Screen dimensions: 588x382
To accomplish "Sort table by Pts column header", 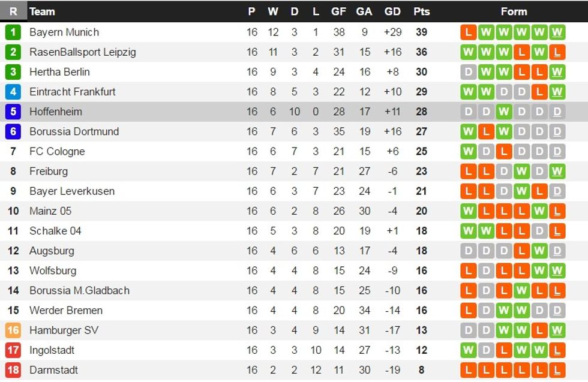I will tap(421, 11).
